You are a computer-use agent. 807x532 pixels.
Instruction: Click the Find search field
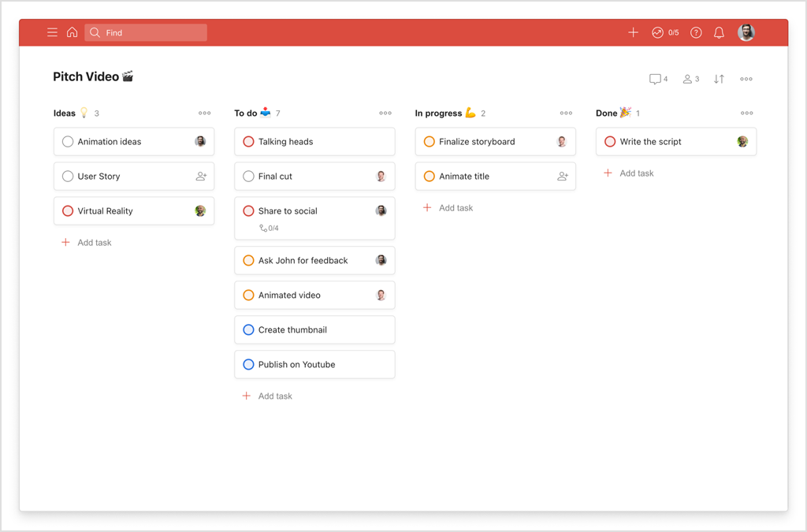(x=146, y=32)
